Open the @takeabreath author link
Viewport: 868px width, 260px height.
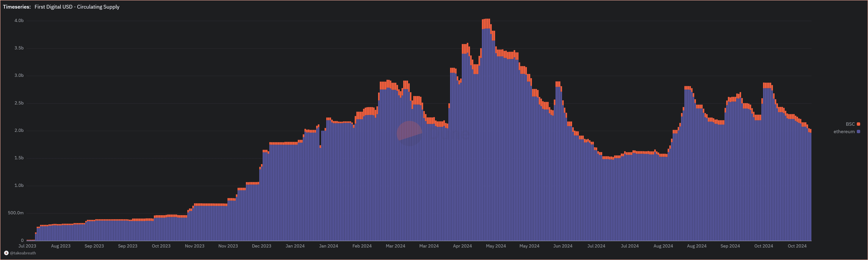[x=23, y=253]
